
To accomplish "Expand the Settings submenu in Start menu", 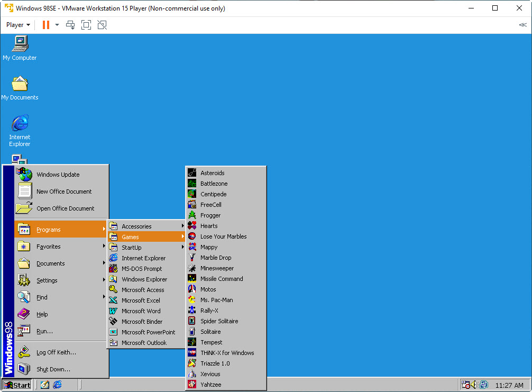I will tap(47, 280).
